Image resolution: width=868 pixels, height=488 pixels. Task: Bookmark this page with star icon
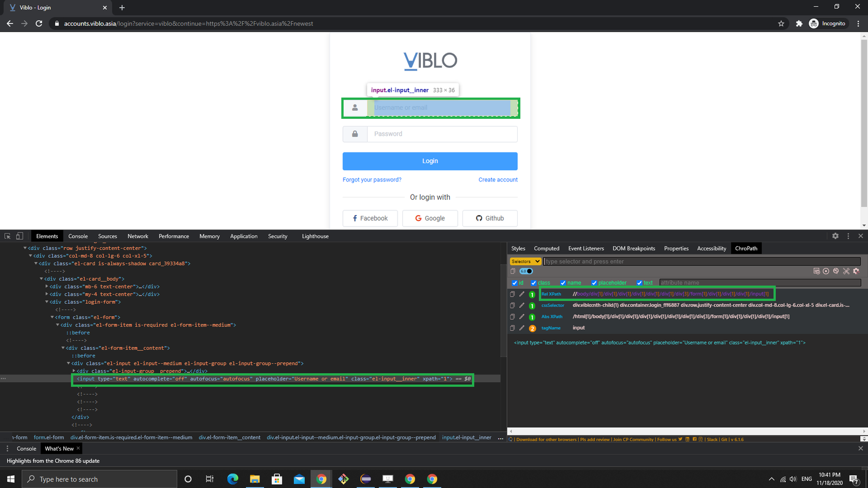tap(781, 24)
